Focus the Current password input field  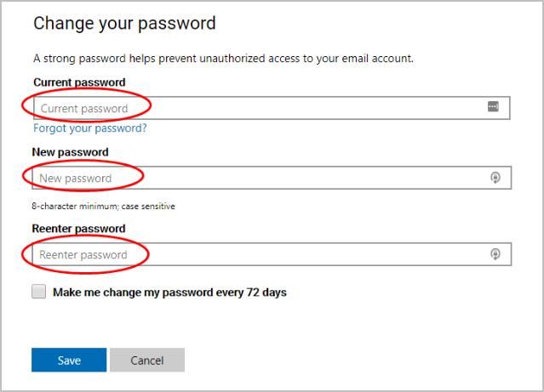(x=255, y=108)
